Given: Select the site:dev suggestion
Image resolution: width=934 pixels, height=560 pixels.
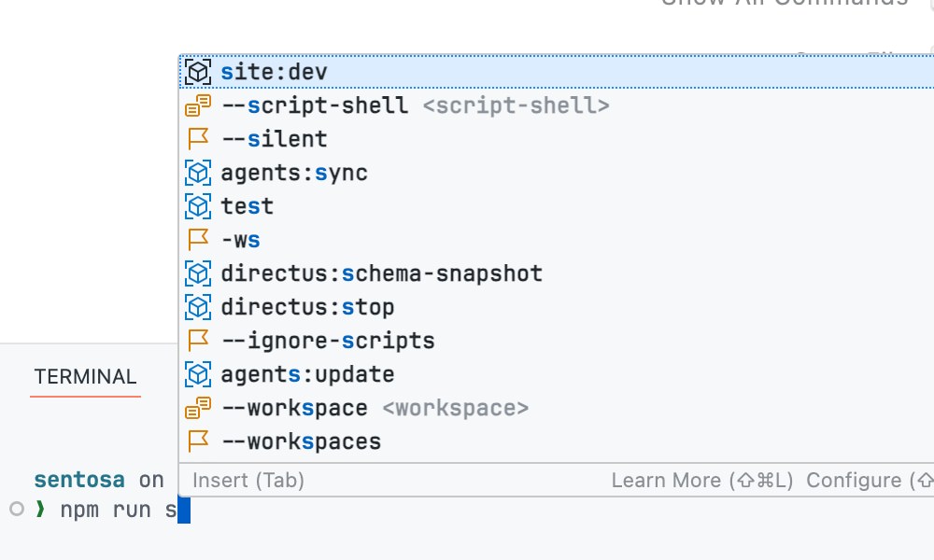Looking at the screenshot, I should [x=275, y=71].
